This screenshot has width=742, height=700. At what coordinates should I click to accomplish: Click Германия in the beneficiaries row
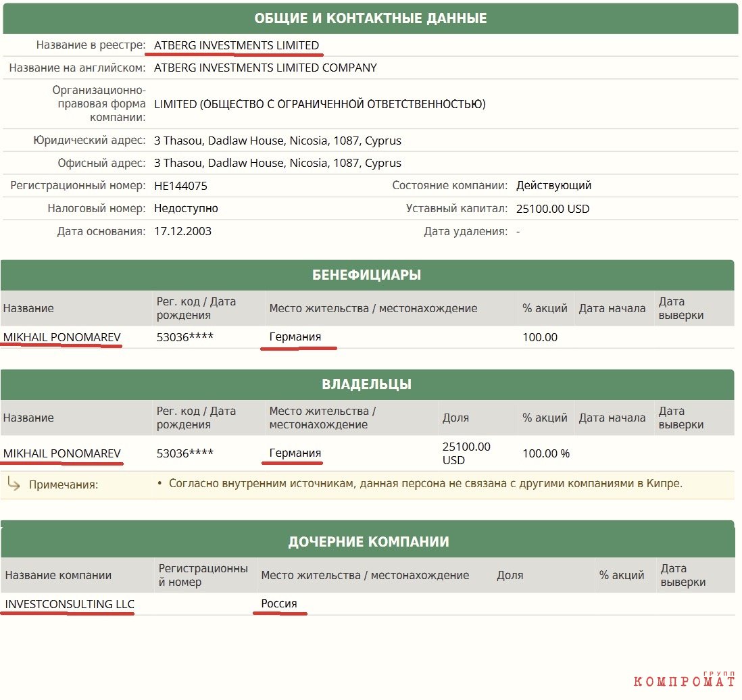[295, 337]
